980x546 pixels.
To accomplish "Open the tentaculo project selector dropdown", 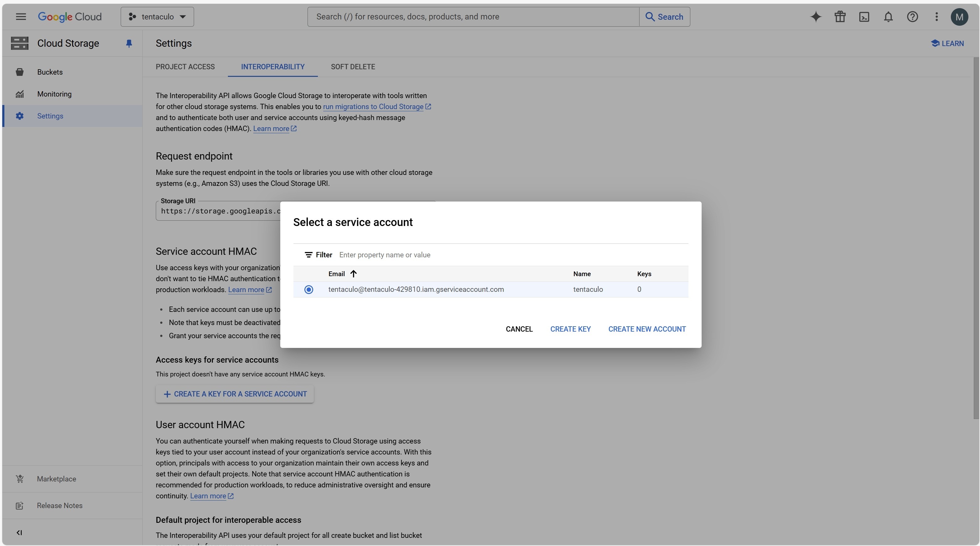I will pyautogui.click(x=157, y=17).
